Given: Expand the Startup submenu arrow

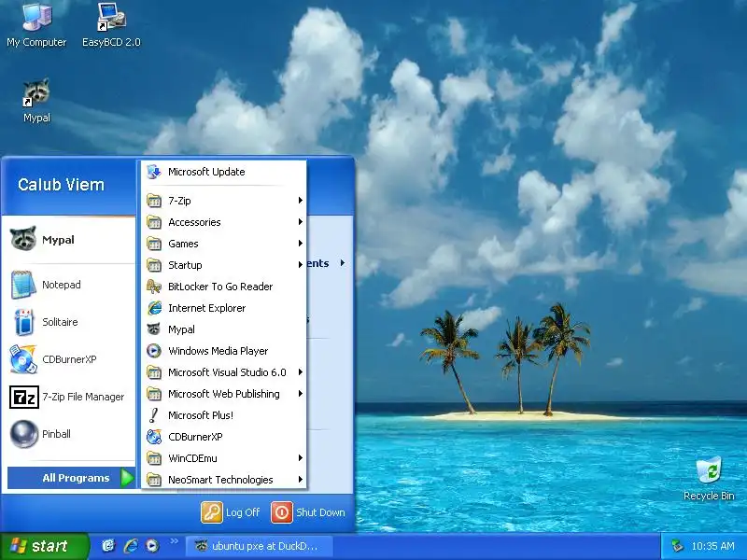Looking at the screenshot, I should tap(300, 265).
